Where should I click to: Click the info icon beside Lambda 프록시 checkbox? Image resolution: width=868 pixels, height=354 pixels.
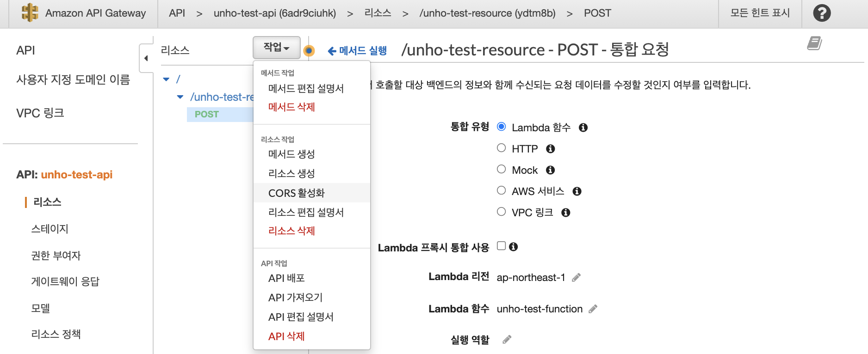(x=513, y=247)
